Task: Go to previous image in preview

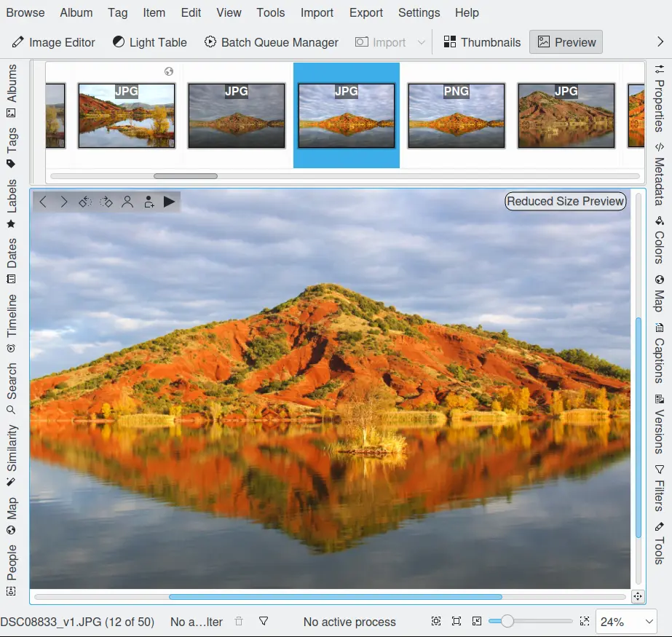Action: click(x=43, y=202)
